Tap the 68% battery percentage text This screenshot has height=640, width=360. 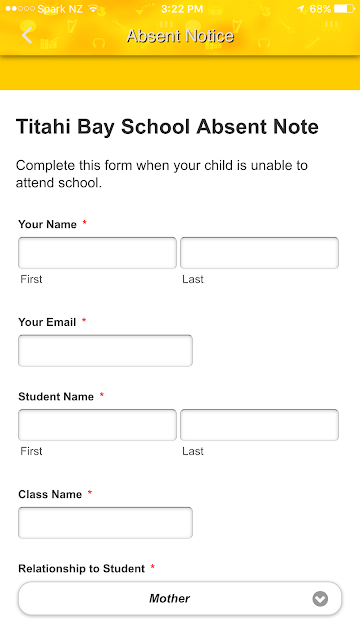coord(320,9)
